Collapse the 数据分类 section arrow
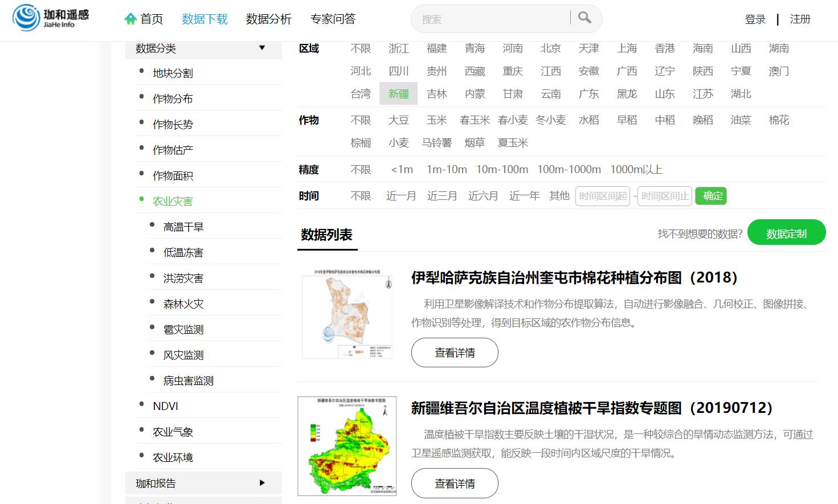838x504 pixels. click(x=262, y=48)
